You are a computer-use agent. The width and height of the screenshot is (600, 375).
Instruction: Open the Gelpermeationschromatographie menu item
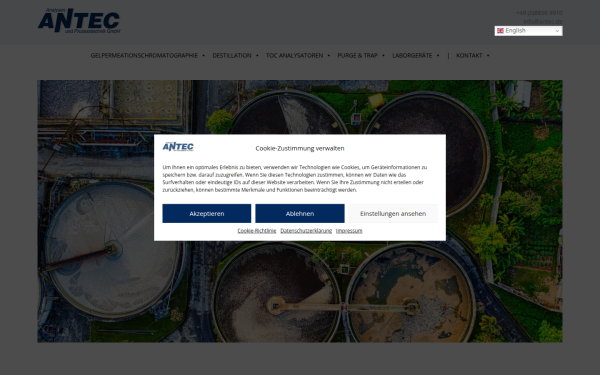pos(144,55)
